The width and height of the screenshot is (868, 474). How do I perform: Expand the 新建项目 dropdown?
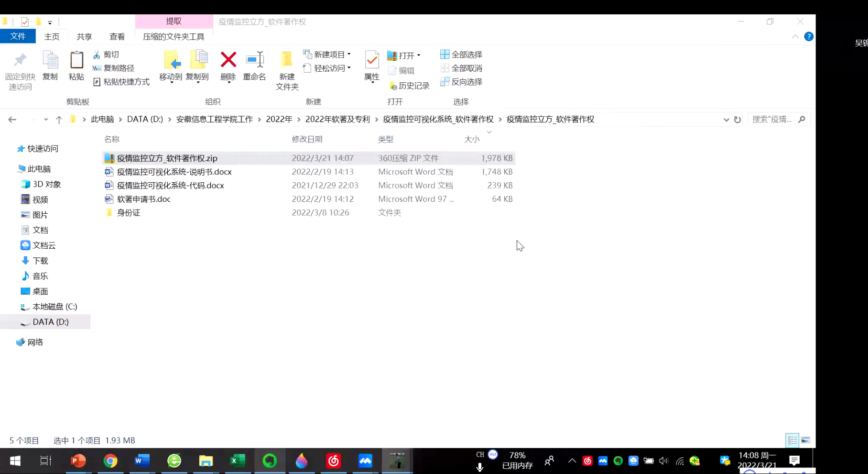point(348,54)
